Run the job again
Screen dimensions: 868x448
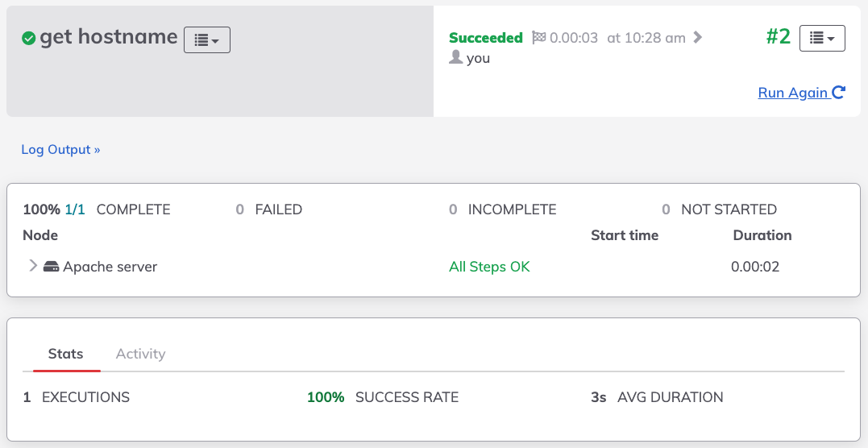[801, 93]
